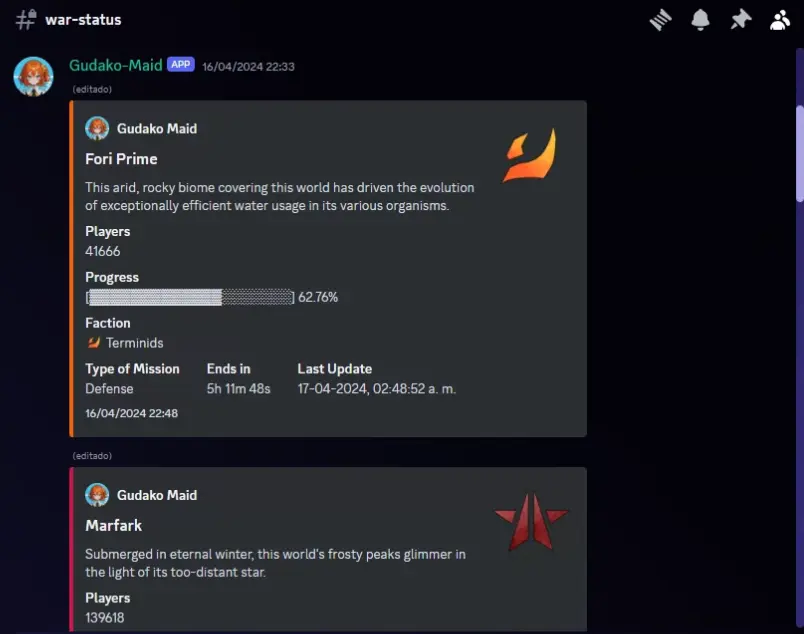The width and height of the screenshot is (804, 634).
Task: Select the Marfark embed title
Action: coord(114,526)
